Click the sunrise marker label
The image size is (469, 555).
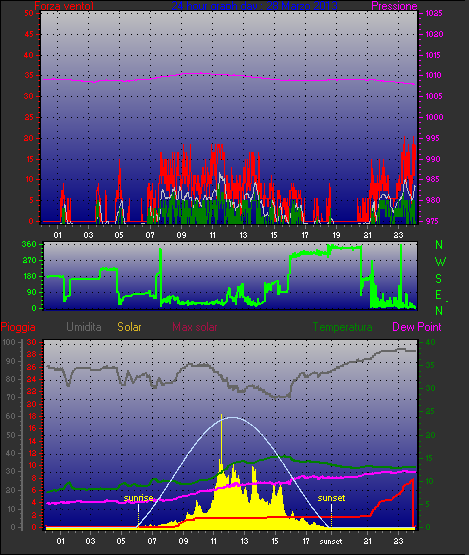pos(138,498)
